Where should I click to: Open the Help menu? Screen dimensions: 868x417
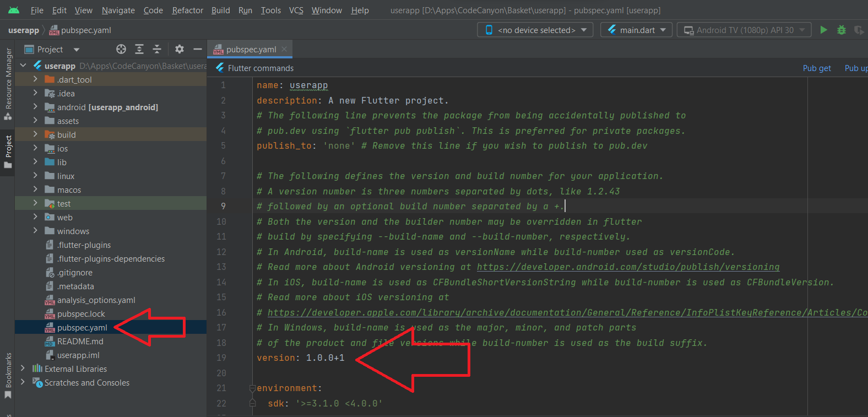[x=360, y=10]
